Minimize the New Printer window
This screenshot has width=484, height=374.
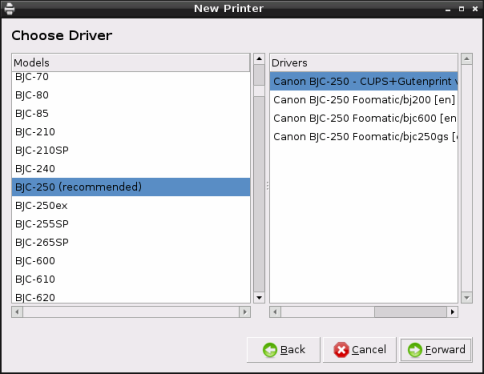pos(448,9)
